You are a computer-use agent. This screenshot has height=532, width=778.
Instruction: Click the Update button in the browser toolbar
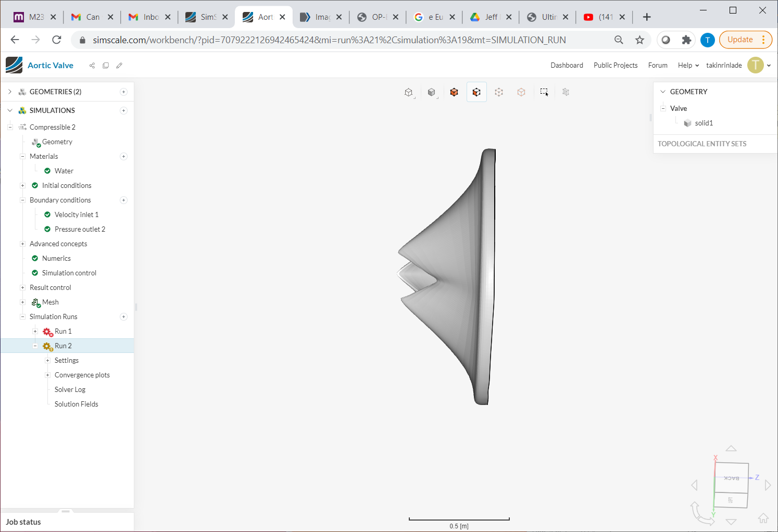pos(740,40)
